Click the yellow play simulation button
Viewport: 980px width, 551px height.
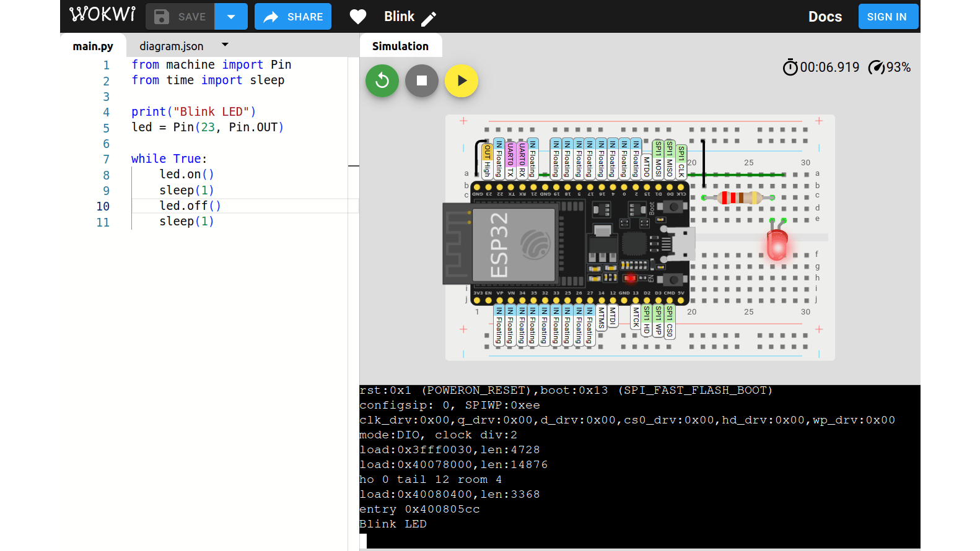[462, 80]
